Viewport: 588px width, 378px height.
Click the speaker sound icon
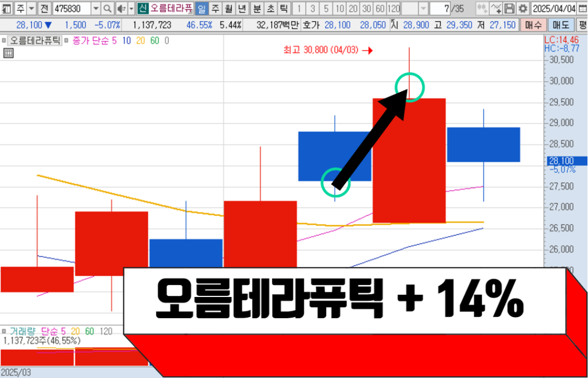(x=121, y=8)
